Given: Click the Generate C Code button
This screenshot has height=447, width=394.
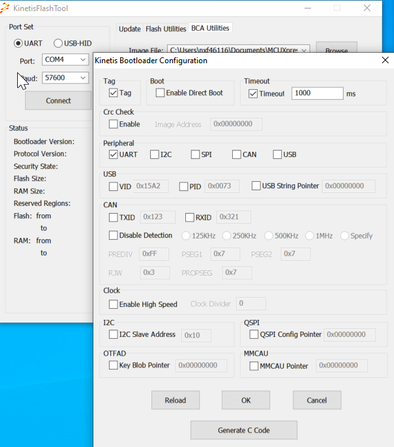Looking at the screenshot, I should [x=244, y=430].
